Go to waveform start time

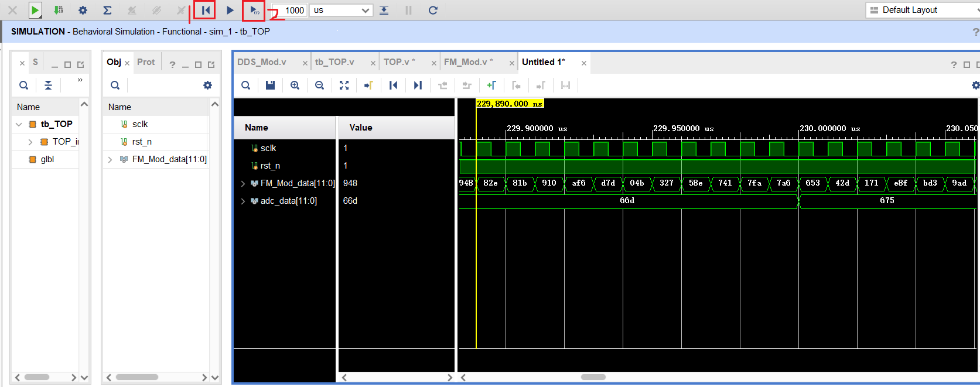[393, 85]
